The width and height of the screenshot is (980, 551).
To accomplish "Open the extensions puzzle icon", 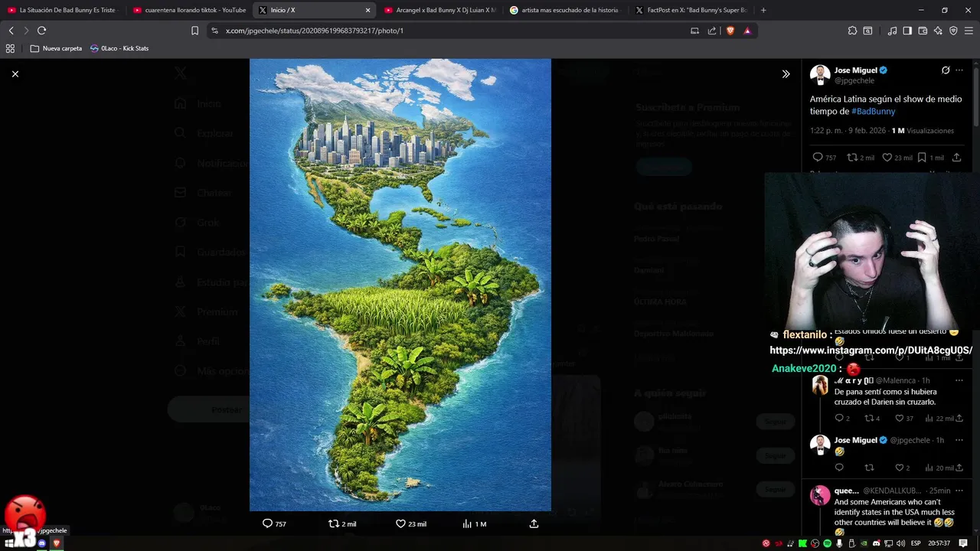I will tap(852, 31).
